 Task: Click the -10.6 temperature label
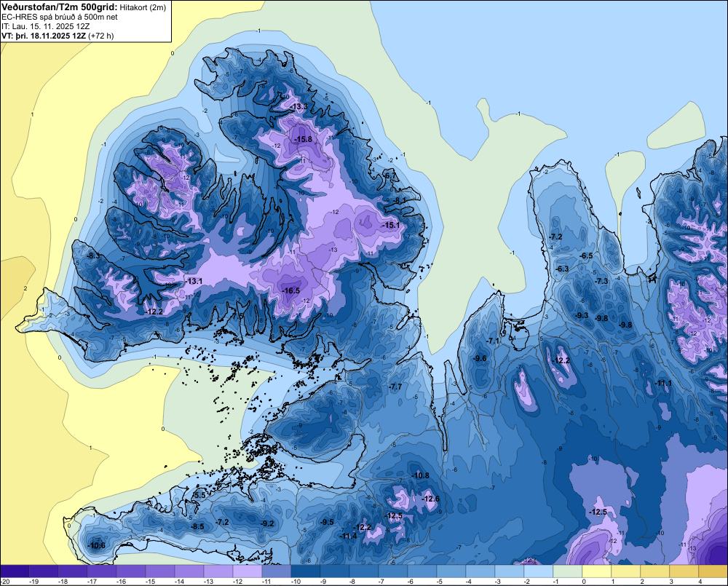click(97, 546)
